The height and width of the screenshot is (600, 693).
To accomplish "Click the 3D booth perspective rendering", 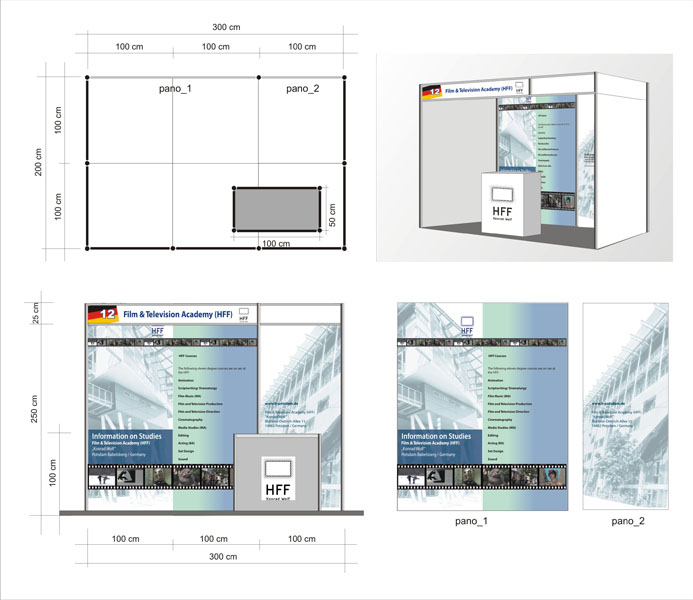I will [525, 158].
